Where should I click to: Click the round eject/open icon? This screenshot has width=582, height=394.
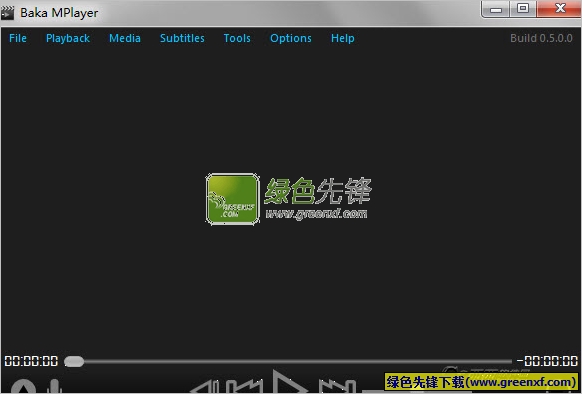pos(23,387)
